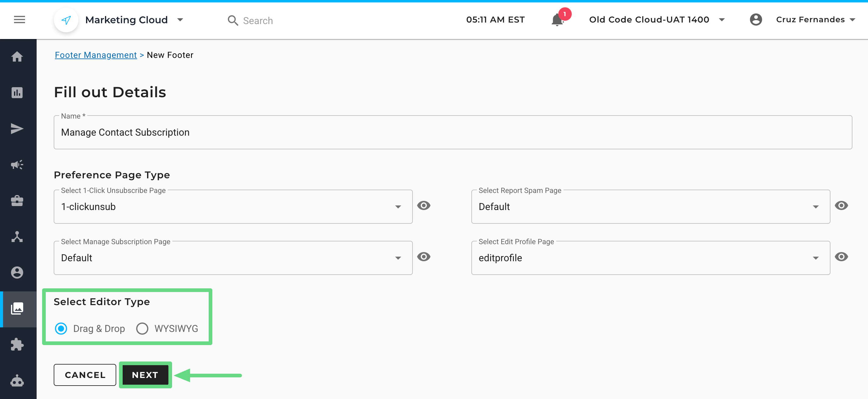
Task: Open the Cruz Fernandes user menu
Action: point(815,20)
